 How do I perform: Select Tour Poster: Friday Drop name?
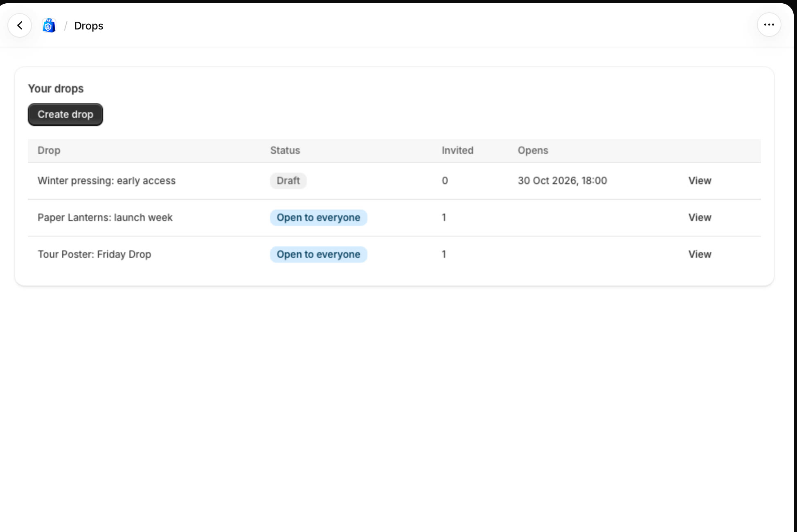point(95,255)
